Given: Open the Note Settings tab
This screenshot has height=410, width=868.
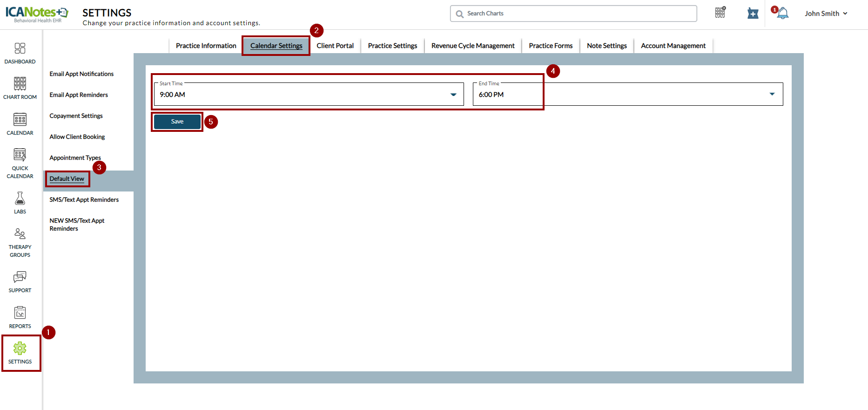Looking at the screenshot, I should coord(606,46).
